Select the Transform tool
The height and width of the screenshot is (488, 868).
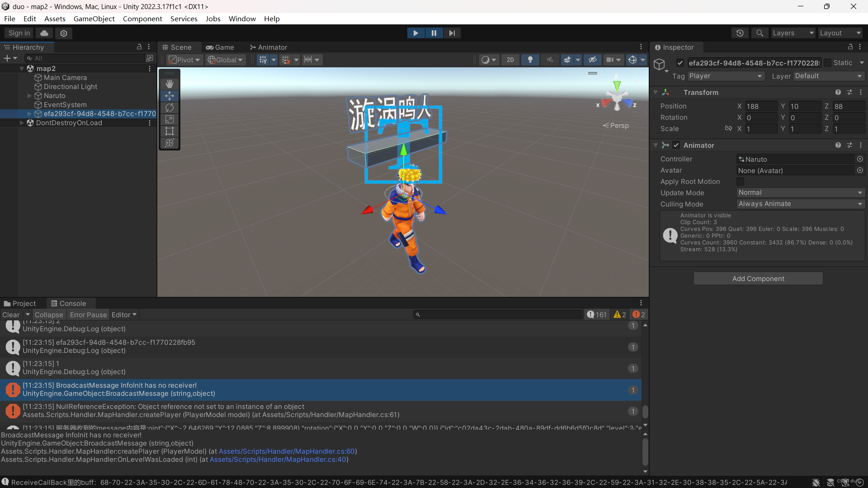170,143
